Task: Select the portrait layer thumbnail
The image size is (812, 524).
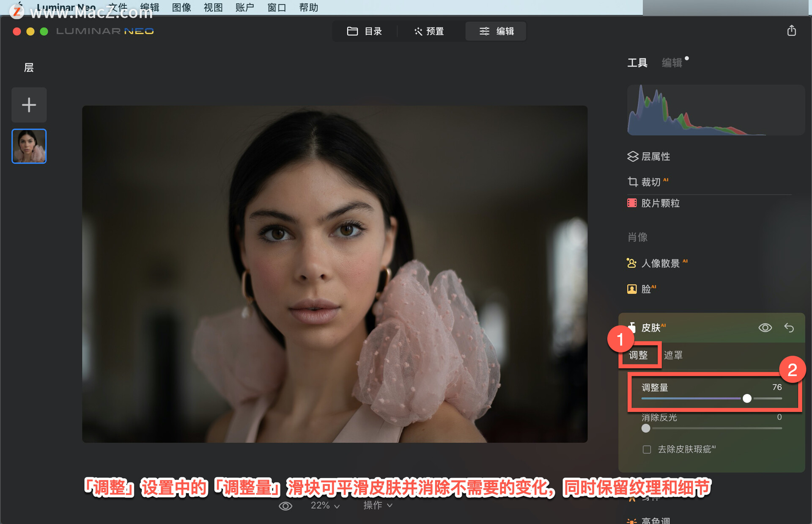Action: tap(29, 146)
